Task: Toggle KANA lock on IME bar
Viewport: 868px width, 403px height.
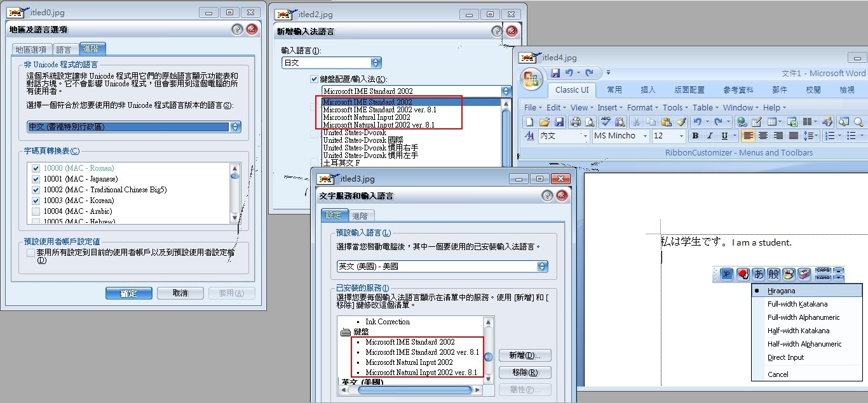Action: point(823,277)
